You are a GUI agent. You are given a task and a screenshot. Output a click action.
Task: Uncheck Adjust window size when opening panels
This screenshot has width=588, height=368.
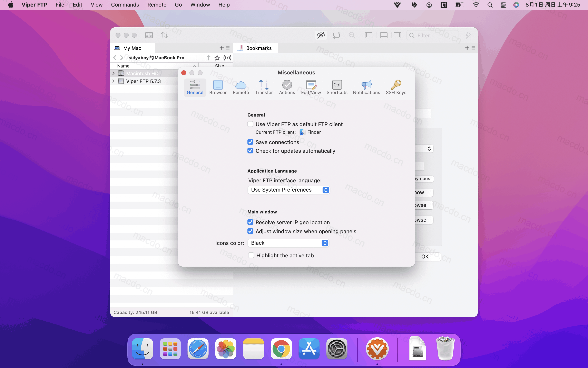point(250,231)
